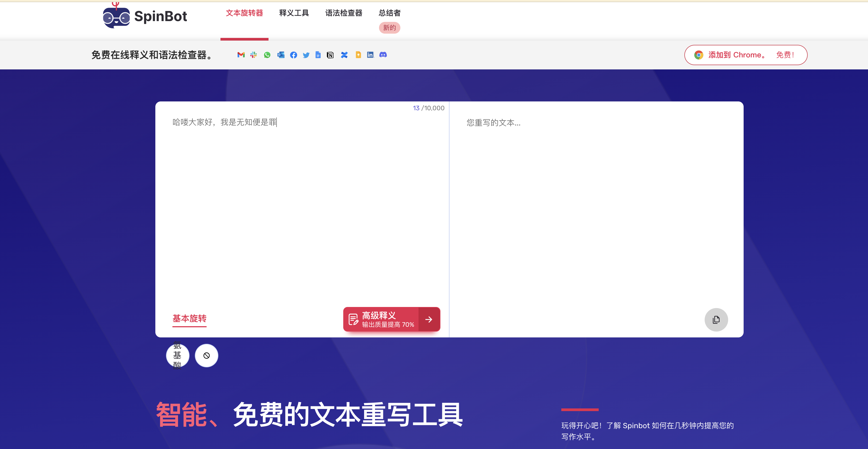The height and width of the screenshot is (449, 868).
Task: Click the SpinBot wordmark text
Action: click(161, 16)
